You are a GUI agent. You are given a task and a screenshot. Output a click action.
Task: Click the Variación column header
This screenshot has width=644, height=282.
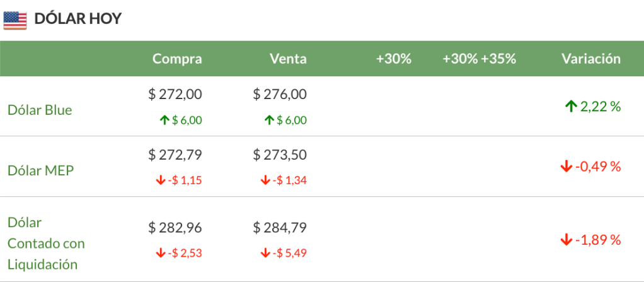click(590, 59)
